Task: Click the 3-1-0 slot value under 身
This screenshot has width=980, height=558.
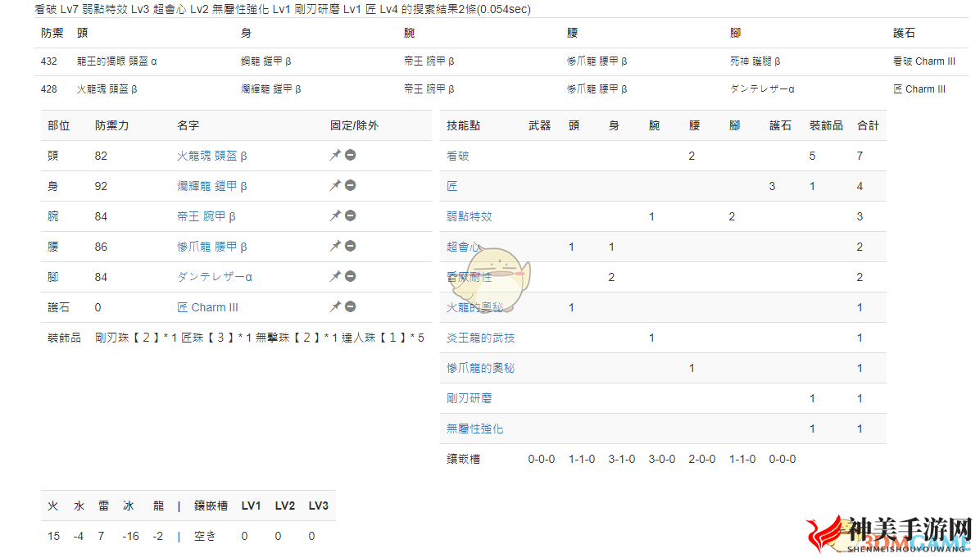Action: [x=622, y=460]
